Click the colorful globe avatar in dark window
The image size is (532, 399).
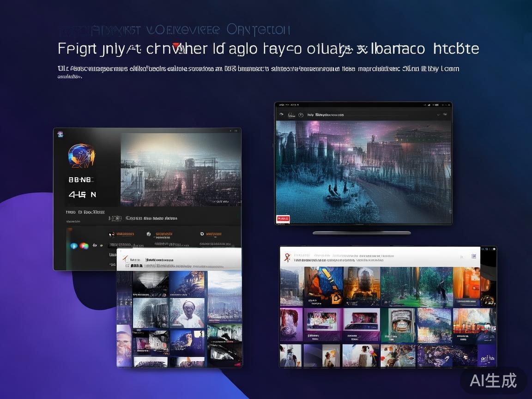(81, 156)
